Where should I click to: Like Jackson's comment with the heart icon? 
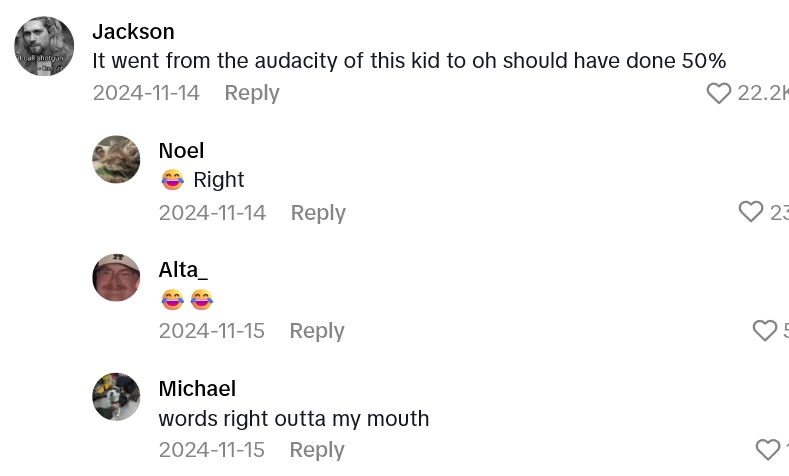point(718,93)
